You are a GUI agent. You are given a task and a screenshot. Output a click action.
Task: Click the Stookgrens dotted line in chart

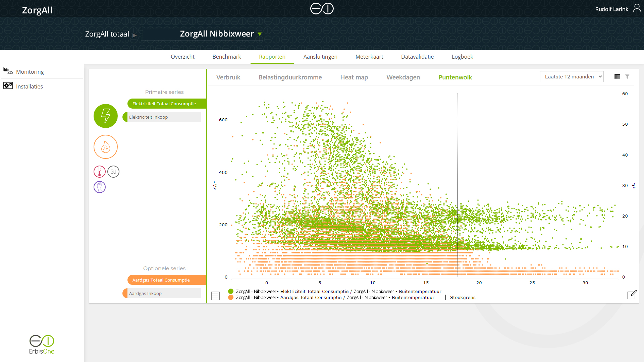[458, 185]
